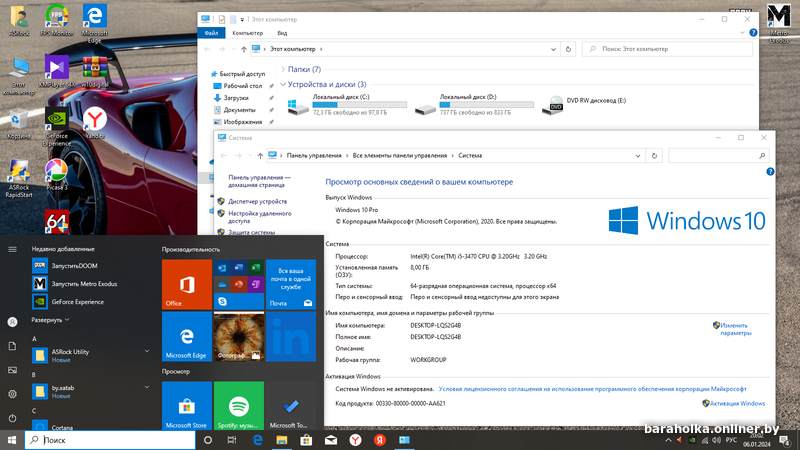Click the taskbar Поиск search box
Viewport: 800px width, 450px height.
pos(110,439)
